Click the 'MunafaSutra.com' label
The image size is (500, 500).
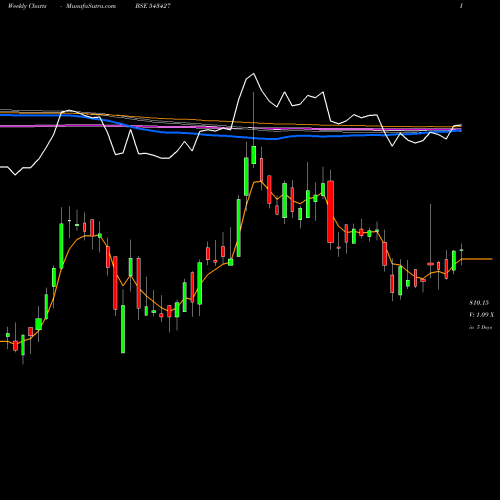91,6
